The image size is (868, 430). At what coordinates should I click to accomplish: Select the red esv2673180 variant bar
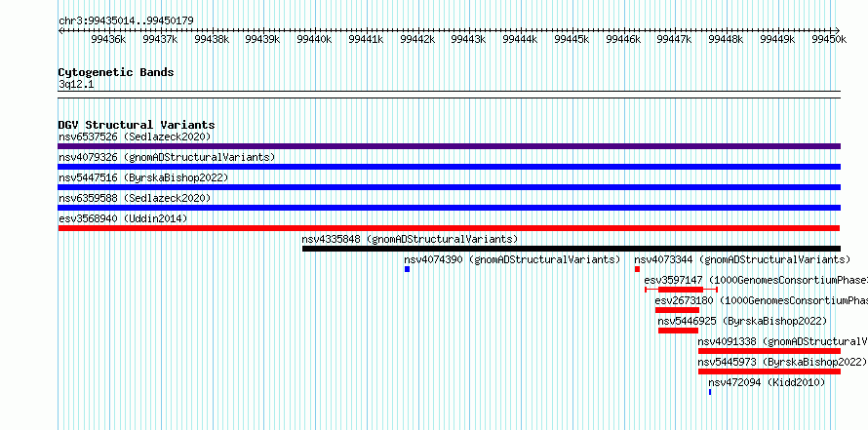tap(677, 310)
